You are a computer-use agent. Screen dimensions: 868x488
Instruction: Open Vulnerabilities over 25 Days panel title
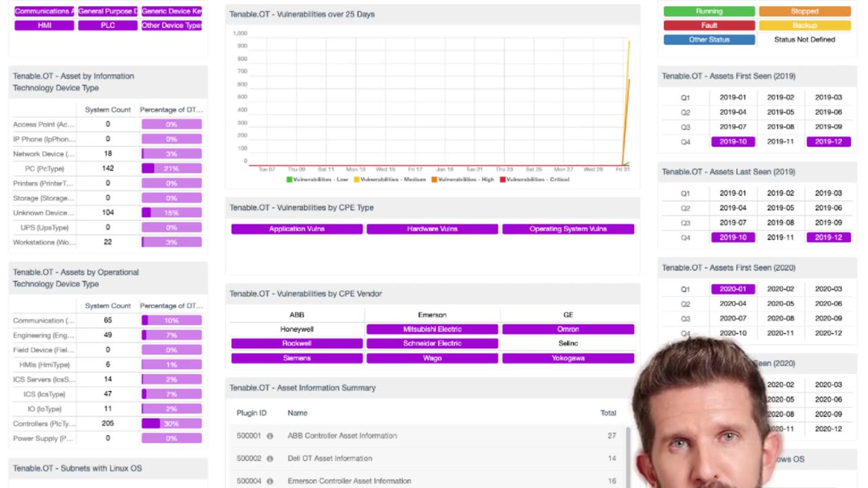pyautogui.click(x=302, y=14)
